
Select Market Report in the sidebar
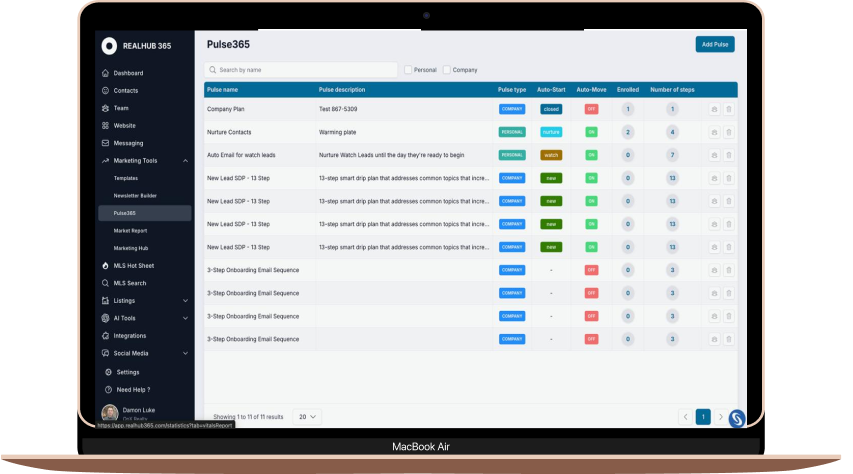click(x=130, y=230)
